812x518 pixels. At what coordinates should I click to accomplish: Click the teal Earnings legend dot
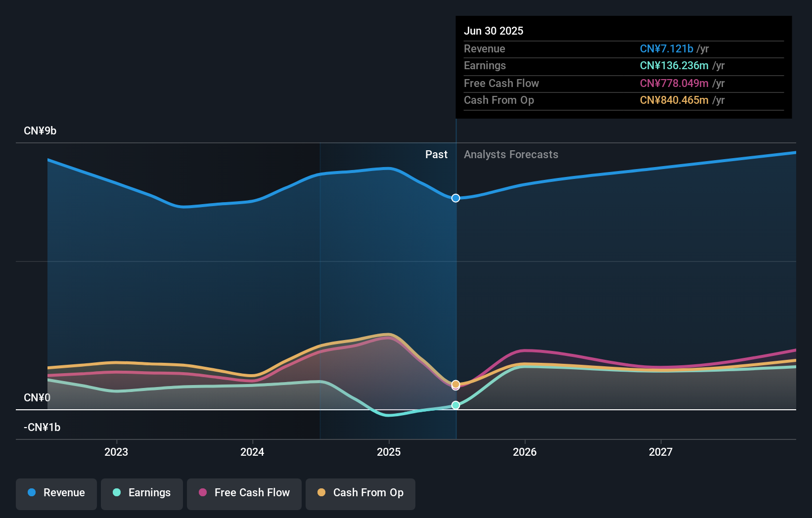tap(116, 493)
